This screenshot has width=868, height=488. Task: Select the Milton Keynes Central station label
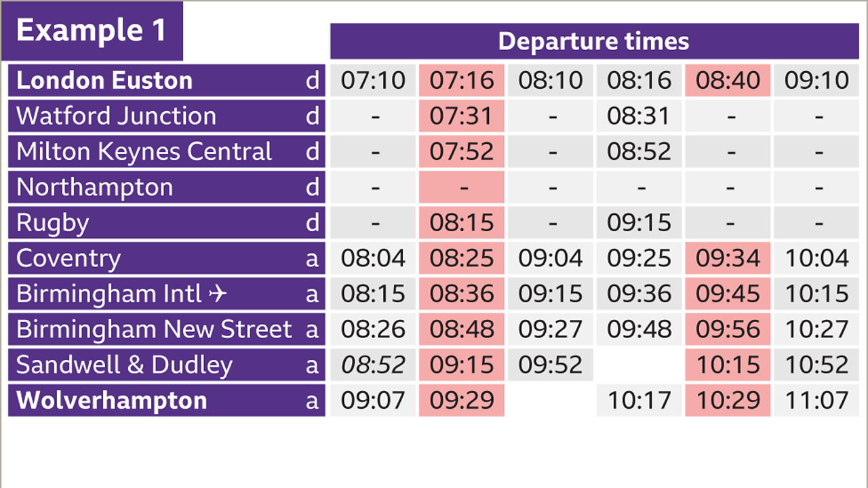tap(144, 152)
